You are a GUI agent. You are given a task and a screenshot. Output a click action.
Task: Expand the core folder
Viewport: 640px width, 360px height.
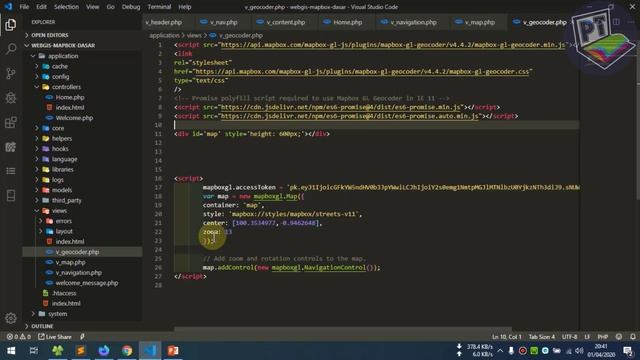(x=58, y=128)
